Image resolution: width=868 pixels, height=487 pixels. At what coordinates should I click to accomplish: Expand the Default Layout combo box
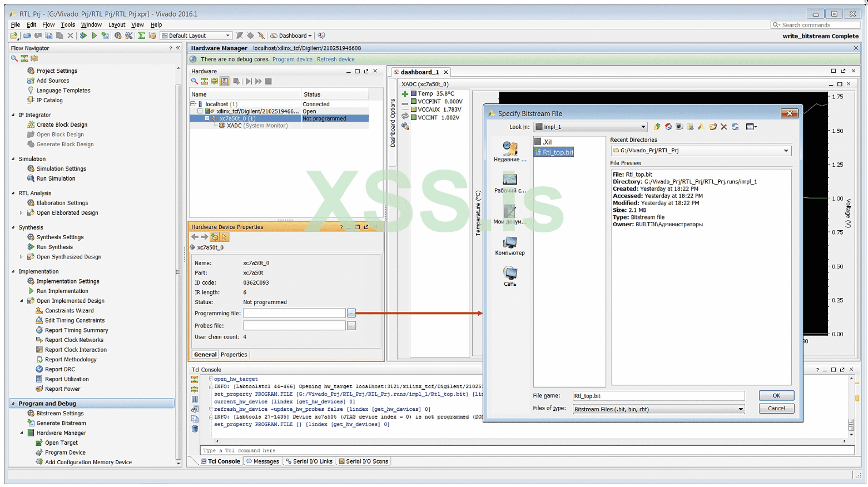pos(227,36)
